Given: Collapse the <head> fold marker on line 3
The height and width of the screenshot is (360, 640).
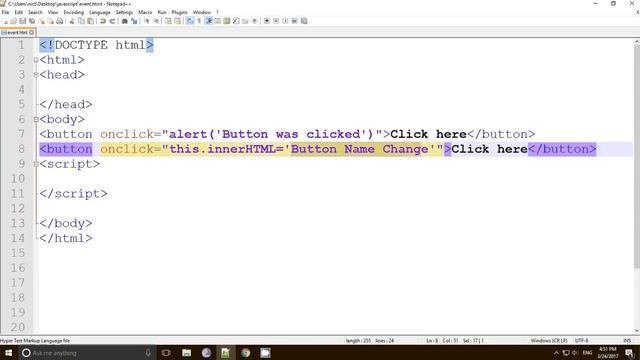Looking at the screenshot, I should point(36,75).
